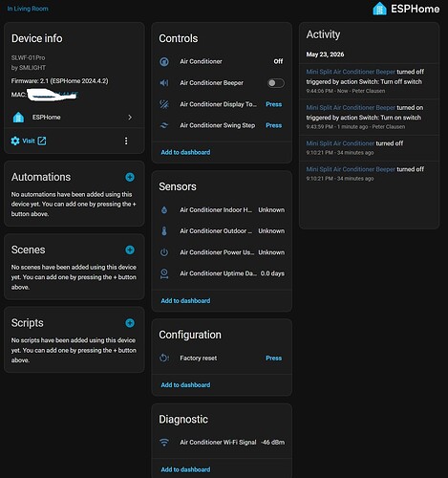Click the -46 dBm Wi-Fi signal value

[x=273, y=443]
